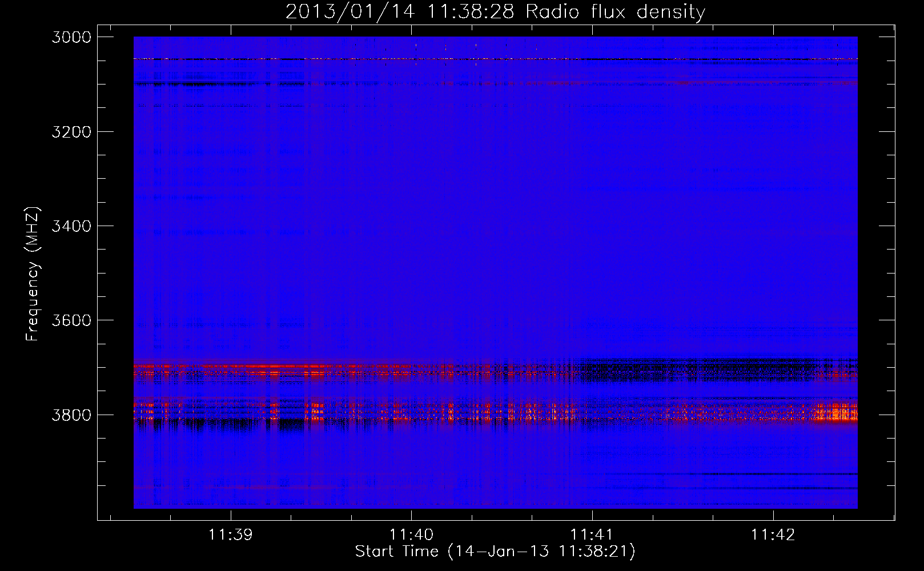Image resolution: width=924 pixels, height=571 pixels.
Task: Click the 11:39 time tick label
Action: coord(230,534)
